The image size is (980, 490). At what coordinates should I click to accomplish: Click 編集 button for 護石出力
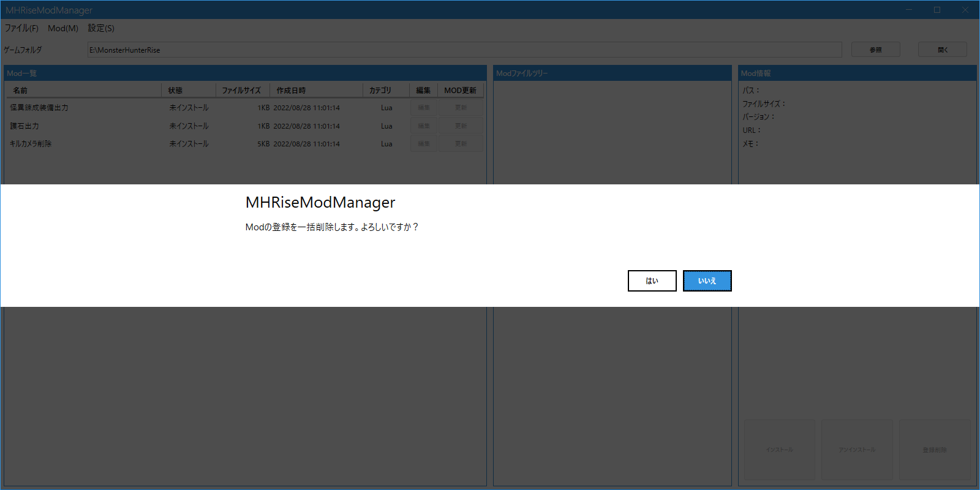[424, 126]
